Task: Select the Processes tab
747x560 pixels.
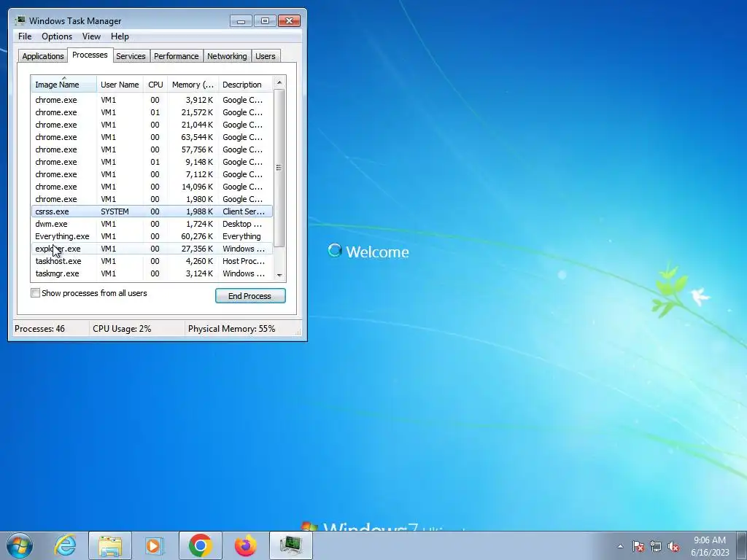Action: pyautogui.click(x=90, y=55)
